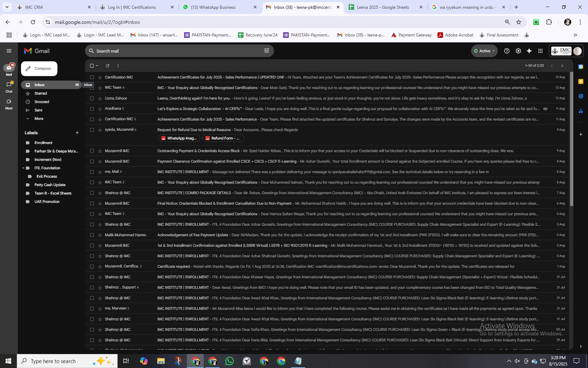Screen dimensions: 588x368
Task: Open Google Calendar side panel icon
Action: pyautogui.click(x=581, y=67)
